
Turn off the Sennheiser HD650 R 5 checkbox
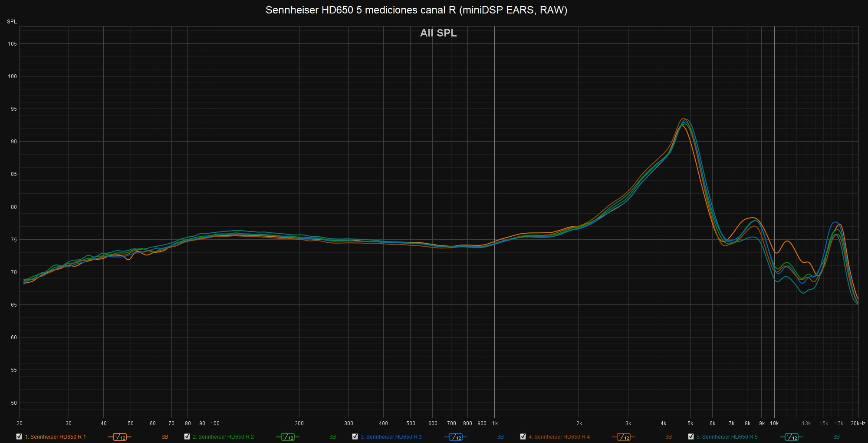(691, 436)
